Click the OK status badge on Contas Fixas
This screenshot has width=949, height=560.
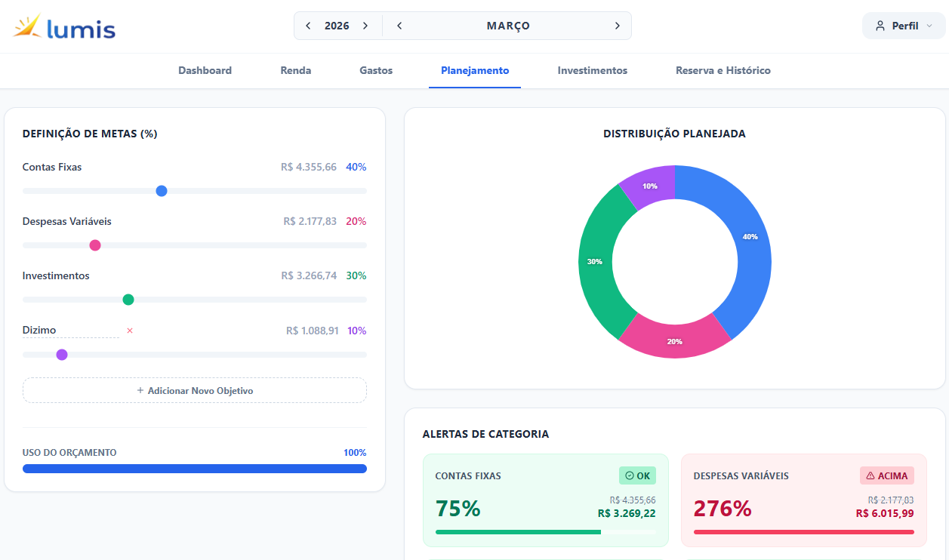637,475
